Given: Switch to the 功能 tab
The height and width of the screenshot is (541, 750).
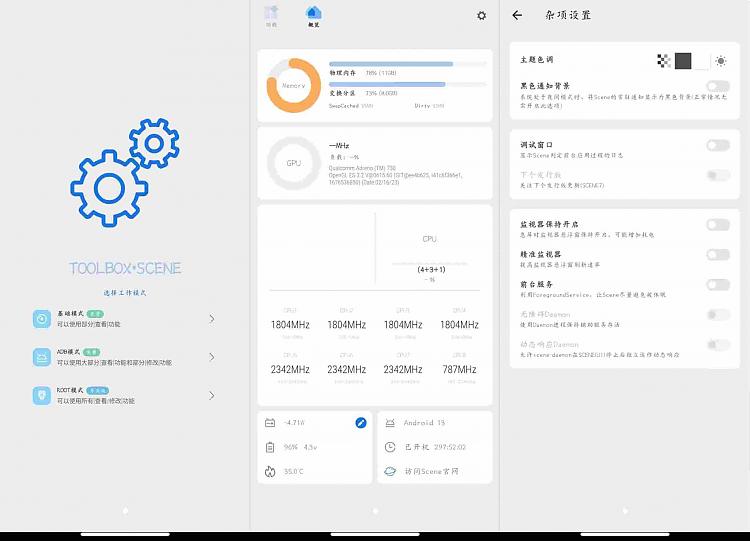Looking at the screenshot, I should (x=270, y=16).
